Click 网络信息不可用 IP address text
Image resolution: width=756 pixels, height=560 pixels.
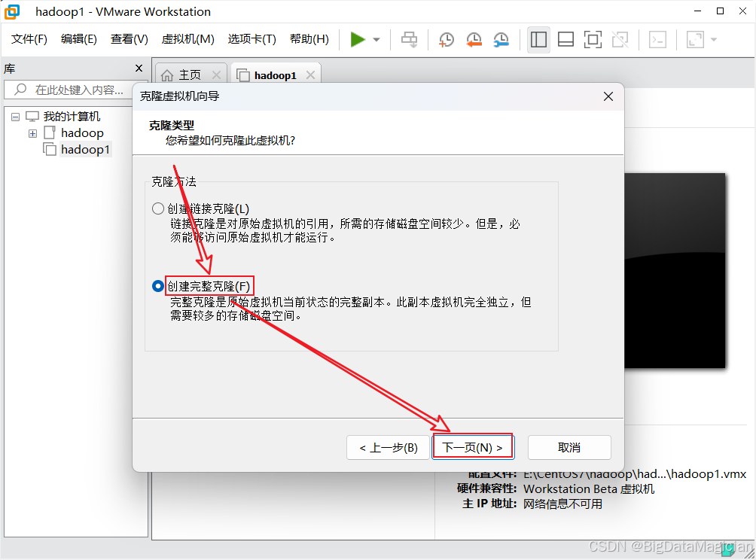click(562, 504)
